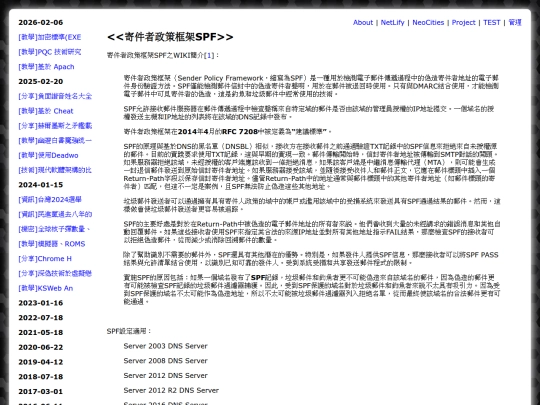Click the 'Server 2008 DNS Server' entry
The image size is (540, 405).
165,361
